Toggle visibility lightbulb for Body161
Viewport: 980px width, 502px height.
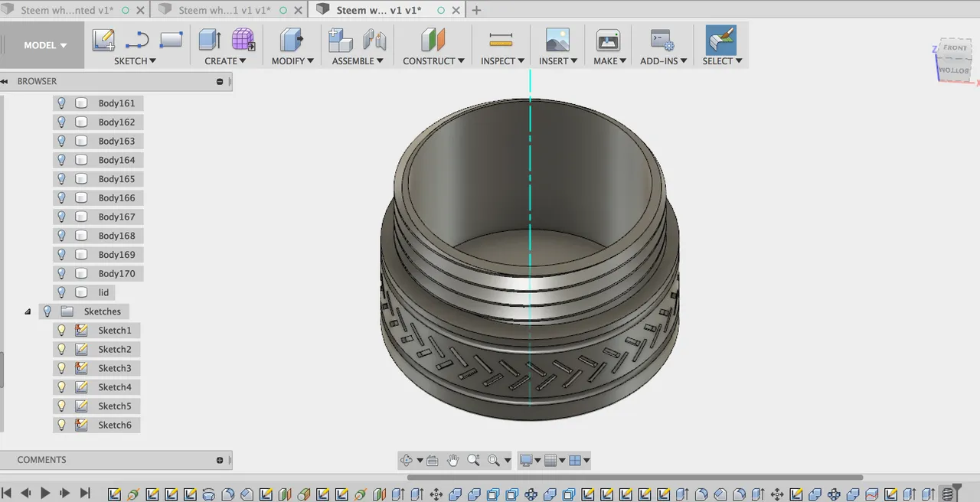pyautogui.click(x=62, y=103)
